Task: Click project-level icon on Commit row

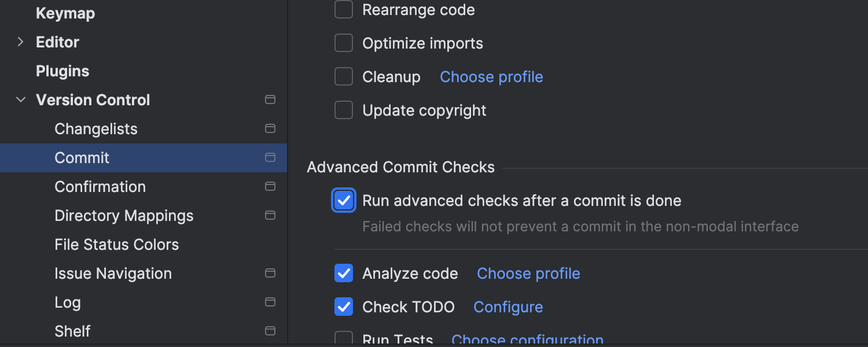Action: coord(270,157)
